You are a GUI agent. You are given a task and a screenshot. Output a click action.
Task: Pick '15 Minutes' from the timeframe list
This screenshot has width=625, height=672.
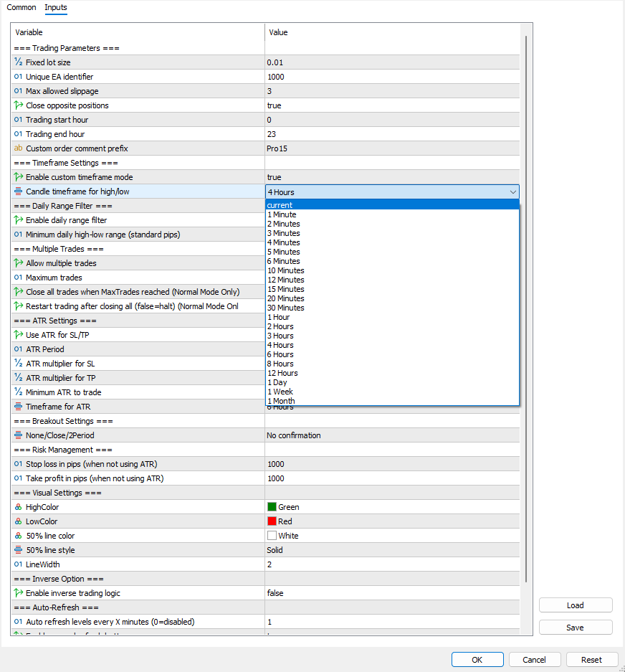392,289
